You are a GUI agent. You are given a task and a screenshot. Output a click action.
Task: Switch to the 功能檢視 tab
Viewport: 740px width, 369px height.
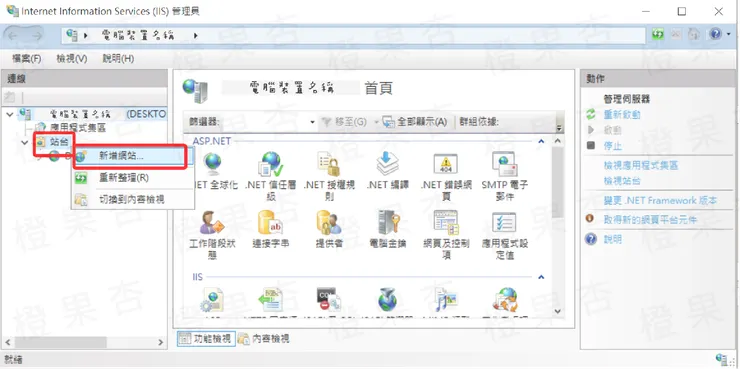point(206,339)
